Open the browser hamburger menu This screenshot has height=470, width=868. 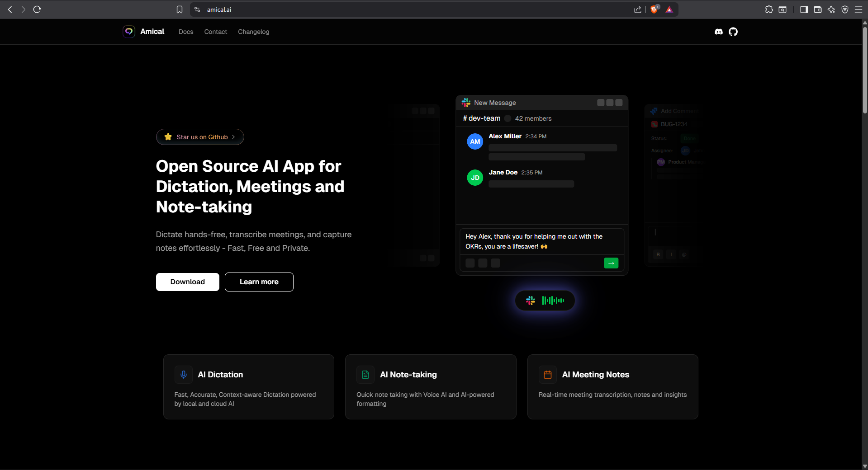(859, 9)
